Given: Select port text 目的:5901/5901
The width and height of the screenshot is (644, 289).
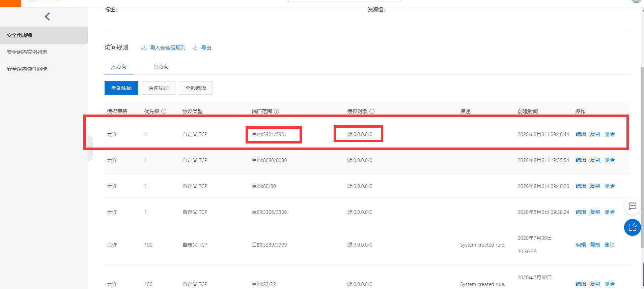Looking at the screenshot, I should point(269,134).
